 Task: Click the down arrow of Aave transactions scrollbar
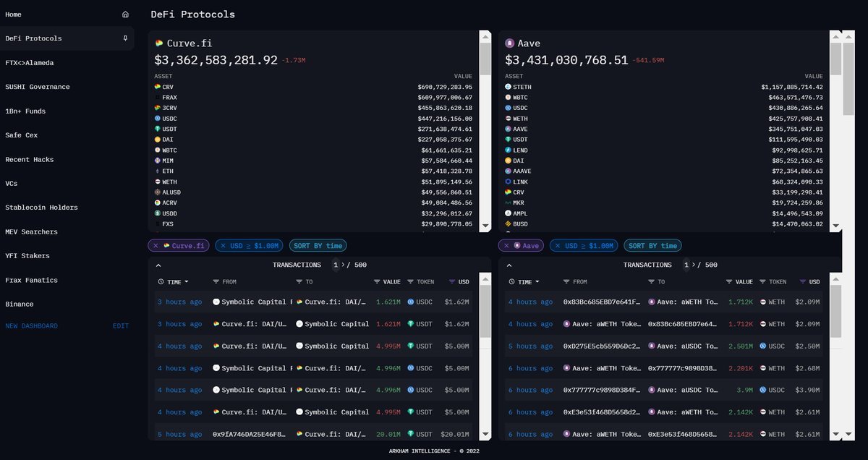point(836,435)
